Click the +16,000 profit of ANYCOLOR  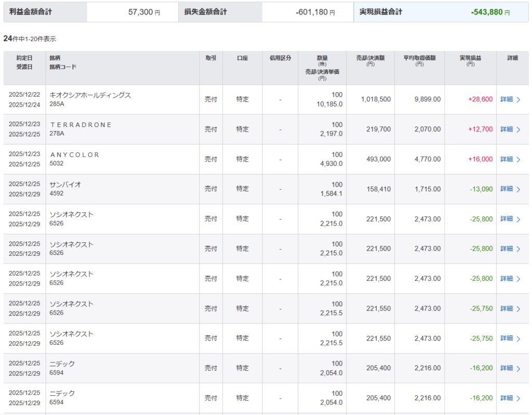tap(480, 159)
